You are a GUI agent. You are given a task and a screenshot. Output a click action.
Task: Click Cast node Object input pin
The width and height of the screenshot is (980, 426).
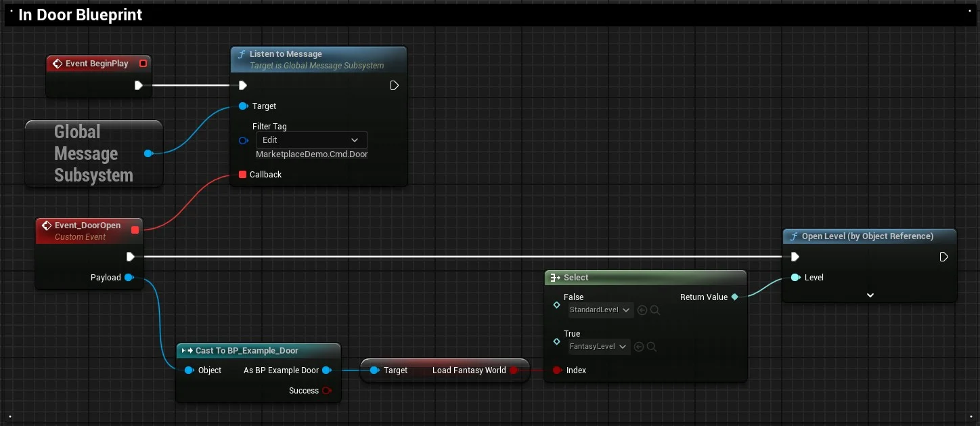coord(189,370)
